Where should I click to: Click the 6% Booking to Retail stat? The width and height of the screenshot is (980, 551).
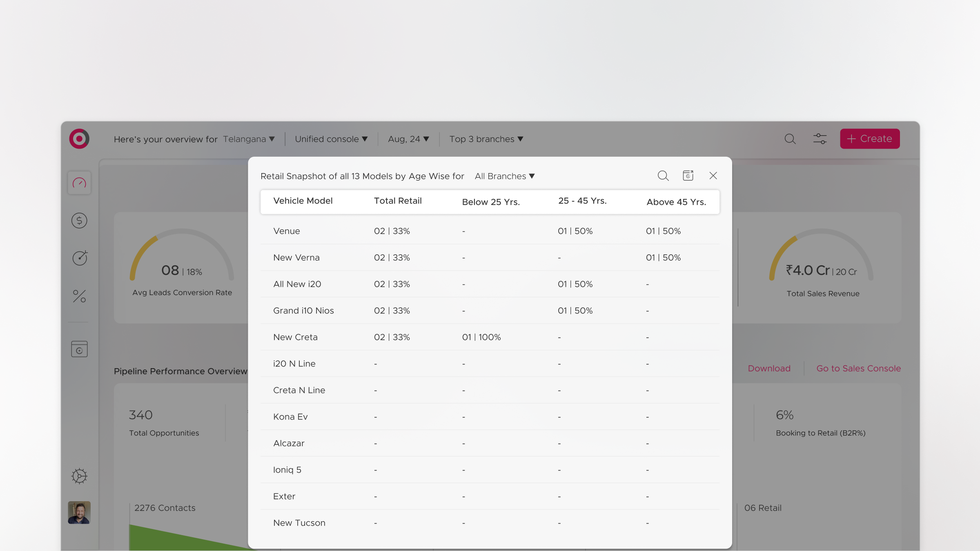pos(821,423)
